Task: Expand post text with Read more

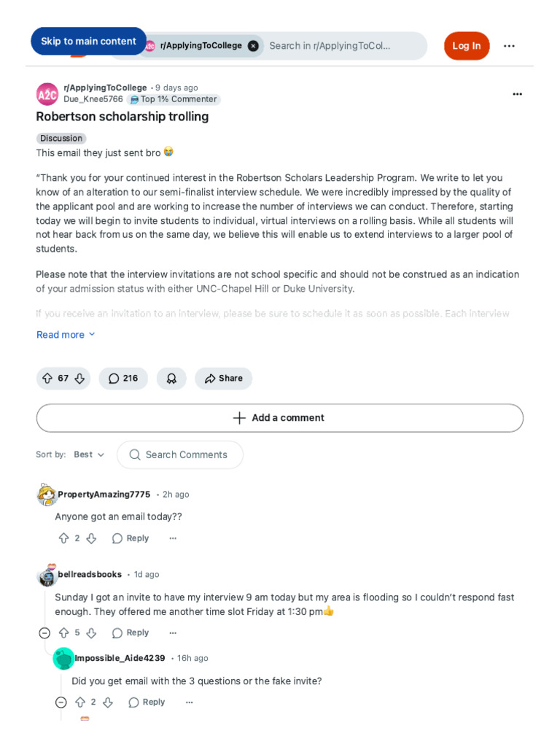Action: tap(66, 335)
